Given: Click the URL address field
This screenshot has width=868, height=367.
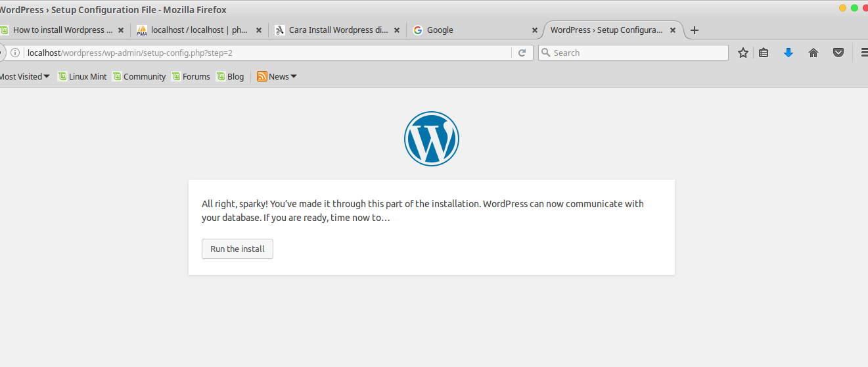Looking at the screenshot, I should point(266,53).
